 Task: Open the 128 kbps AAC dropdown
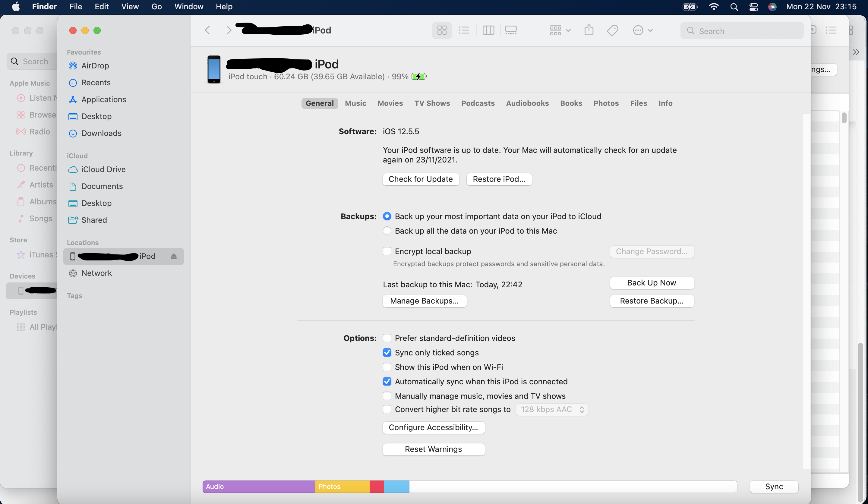[551, 409]
